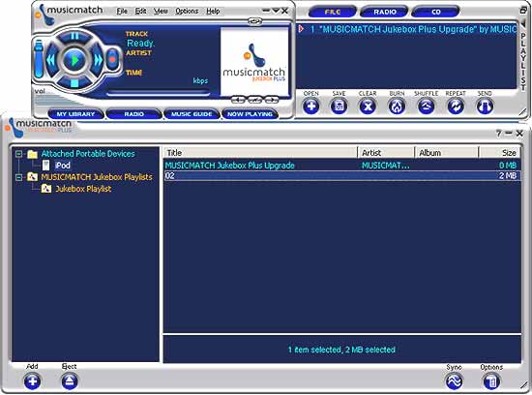Click the playlist CLEAR icon
The height and width of the screenshot is (395, 532).
[368, 106]
